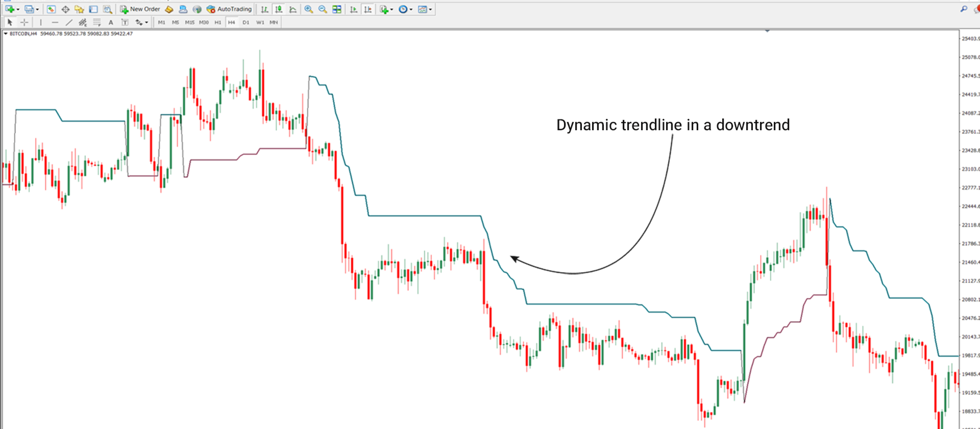
Task: Select the Crosshair tool
Action: click(x=24, y=22)
